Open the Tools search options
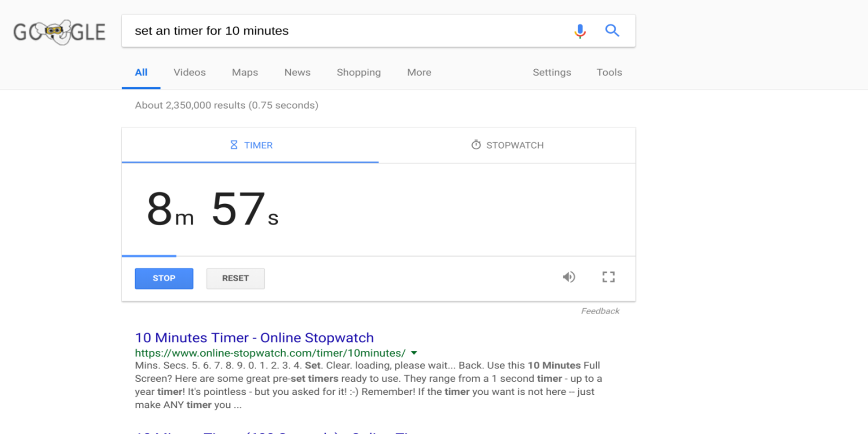 point(609,72)
